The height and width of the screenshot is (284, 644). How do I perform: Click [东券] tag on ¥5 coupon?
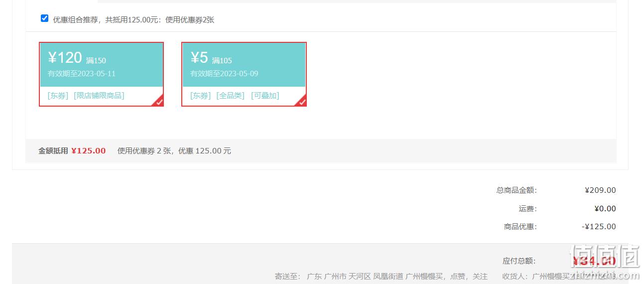(x=201, y=96)
